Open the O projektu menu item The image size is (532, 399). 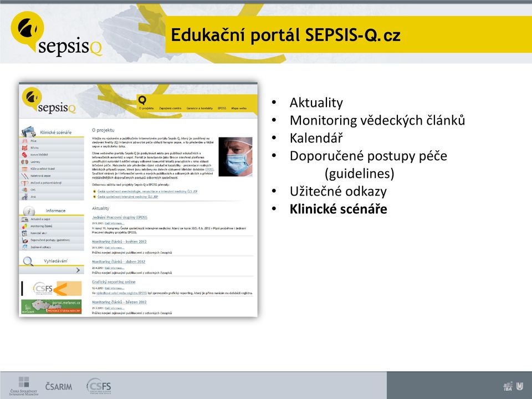click(x=146, y=108)
